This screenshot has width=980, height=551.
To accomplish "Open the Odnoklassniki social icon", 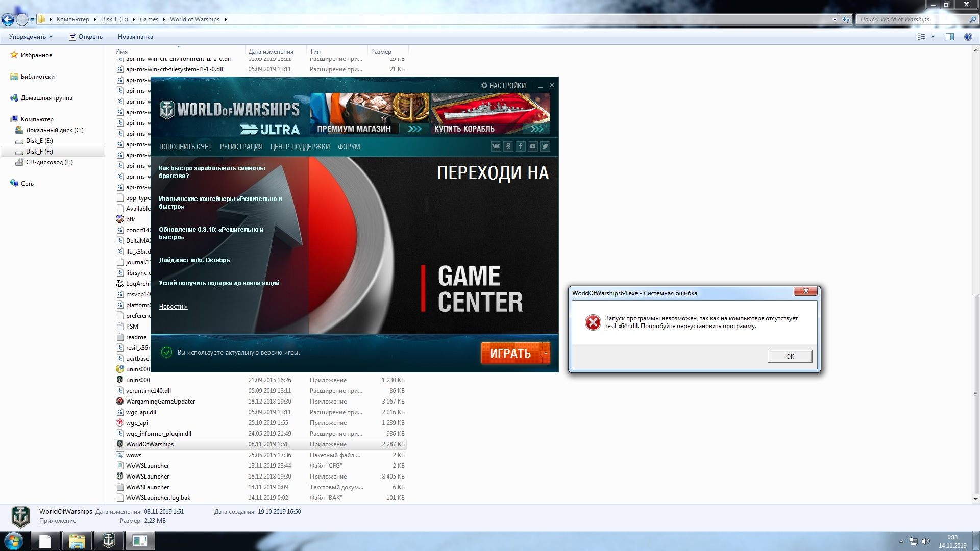I will 508,146.
